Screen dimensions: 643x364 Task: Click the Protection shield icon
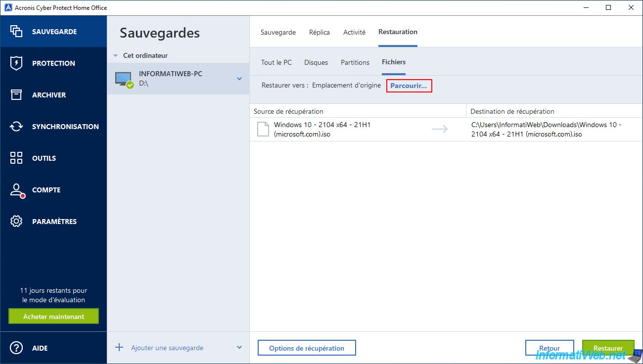(16, 63)
